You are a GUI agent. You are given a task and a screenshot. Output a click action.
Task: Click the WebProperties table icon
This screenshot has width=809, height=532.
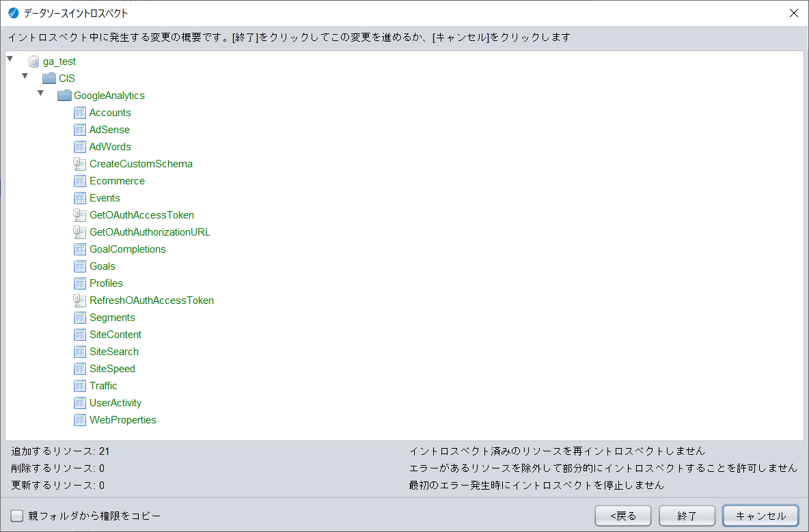80,420
